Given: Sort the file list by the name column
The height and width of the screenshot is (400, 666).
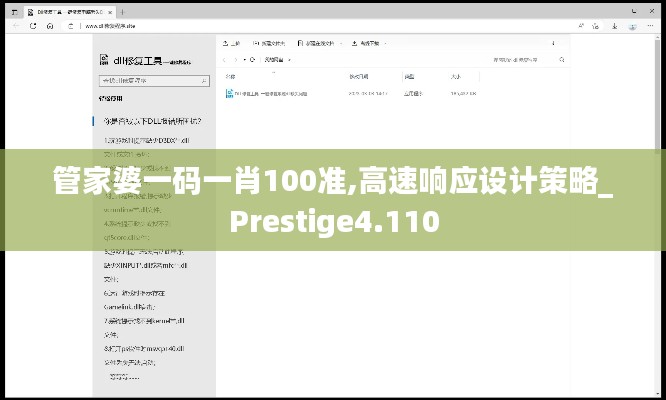Looking at the screenshot, I should tap(232, 76).
